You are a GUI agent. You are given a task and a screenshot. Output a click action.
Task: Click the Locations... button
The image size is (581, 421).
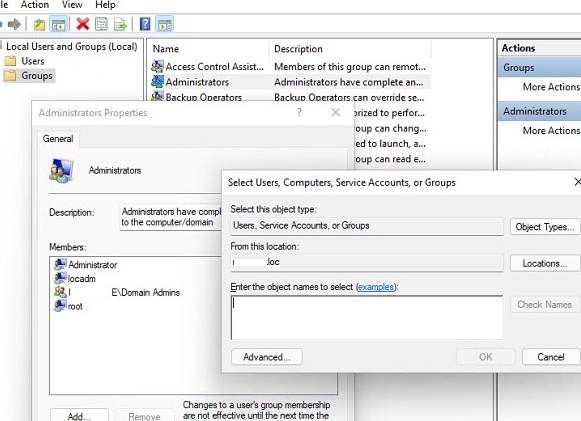point(545,263)
